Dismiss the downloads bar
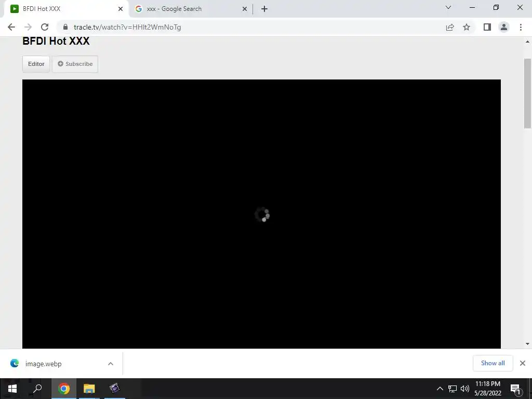The width and height of the screenshot is (532, 399). tap(523, 363)
